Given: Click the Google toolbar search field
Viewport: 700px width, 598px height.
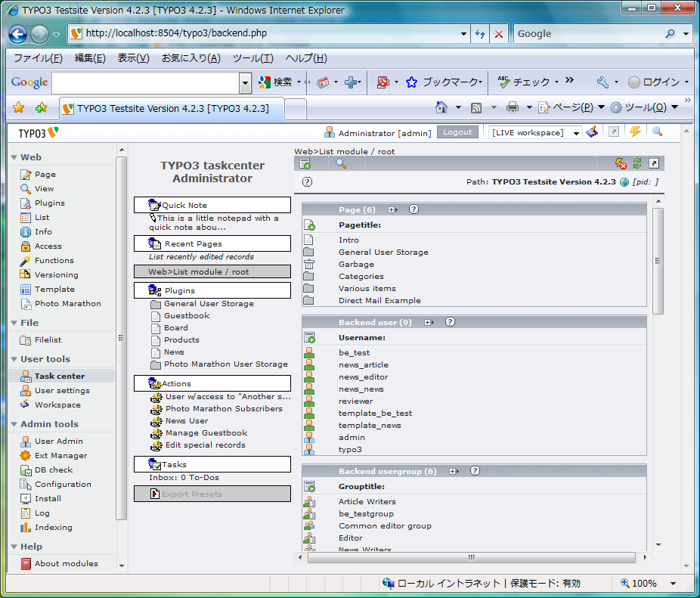Looking at the screenshot, I should pos(146,82).
